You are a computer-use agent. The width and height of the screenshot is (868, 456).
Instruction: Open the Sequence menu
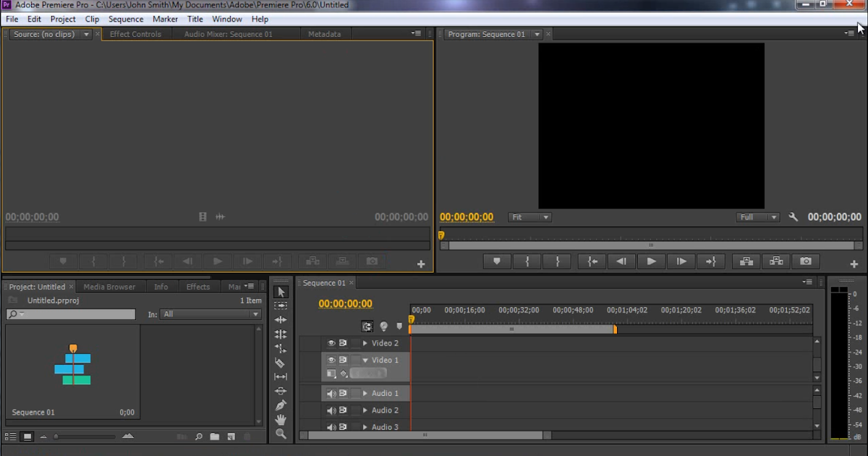(126, 19)
